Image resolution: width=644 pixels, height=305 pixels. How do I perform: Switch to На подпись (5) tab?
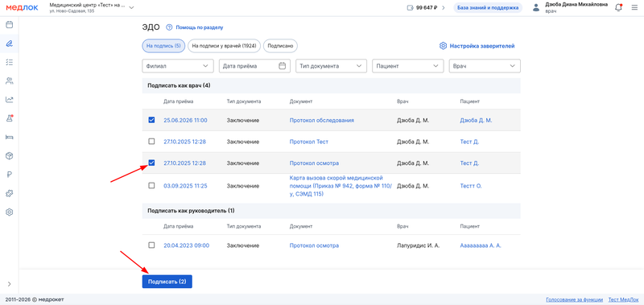coord(164,46)
